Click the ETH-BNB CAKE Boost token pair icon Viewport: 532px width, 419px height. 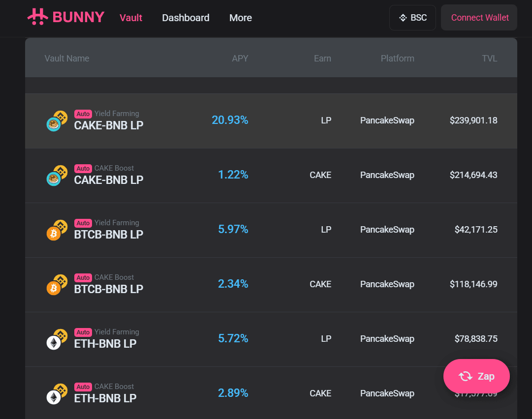[x=57, y=394]
